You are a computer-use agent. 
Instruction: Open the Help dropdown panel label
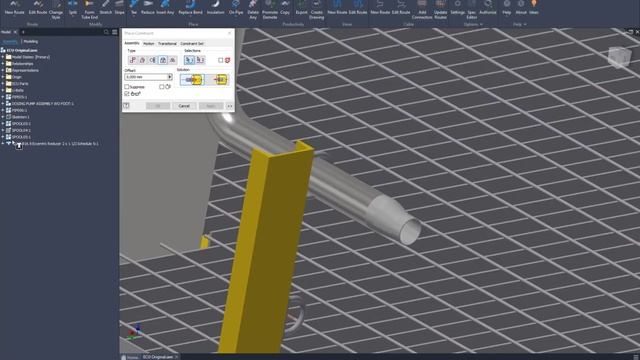coord(519,24)
